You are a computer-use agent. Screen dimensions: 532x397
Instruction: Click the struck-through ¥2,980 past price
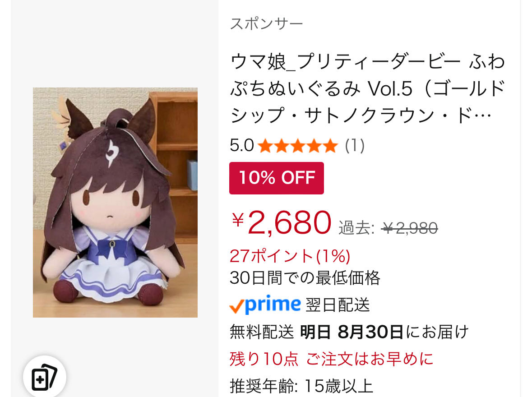(x=410, y=228)
